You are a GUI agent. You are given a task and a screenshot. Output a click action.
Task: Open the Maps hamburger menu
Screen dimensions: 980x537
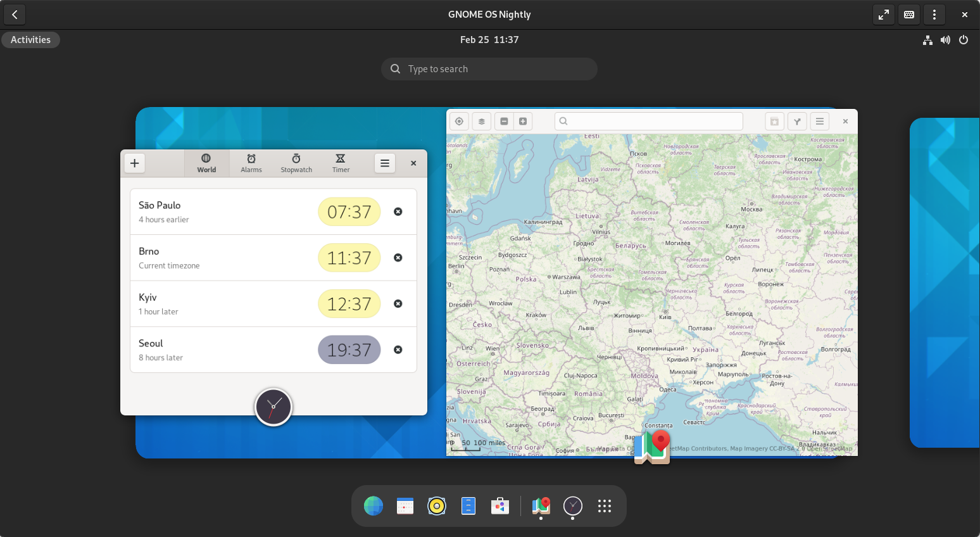819,122
